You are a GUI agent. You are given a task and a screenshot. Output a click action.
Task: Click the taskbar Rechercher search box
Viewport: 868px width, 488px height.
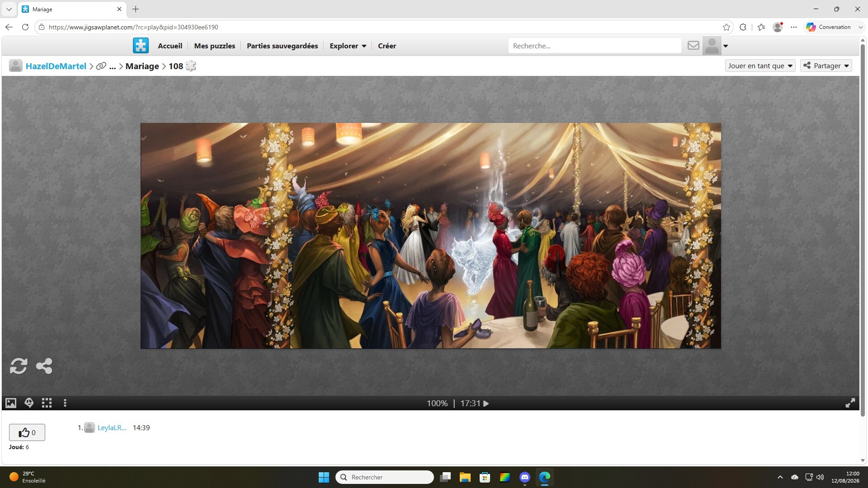pyautogui.click(x=385, y=477)
